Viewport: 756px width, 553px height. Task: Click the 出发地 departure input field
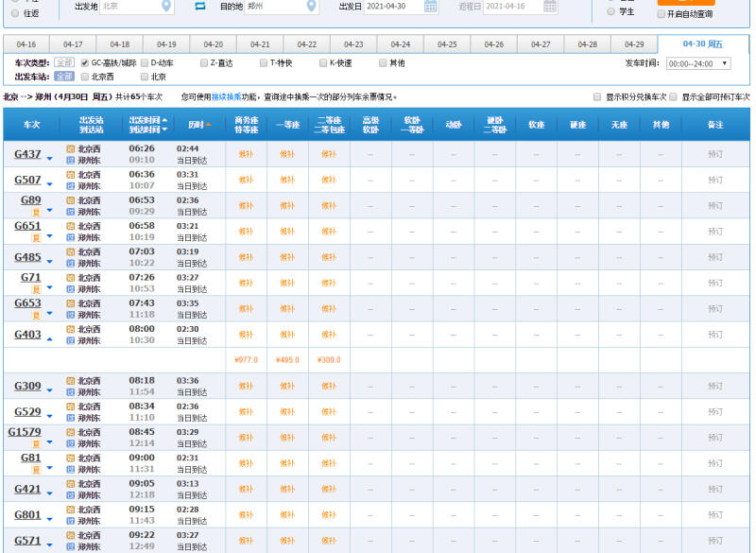tap(129, 7)
